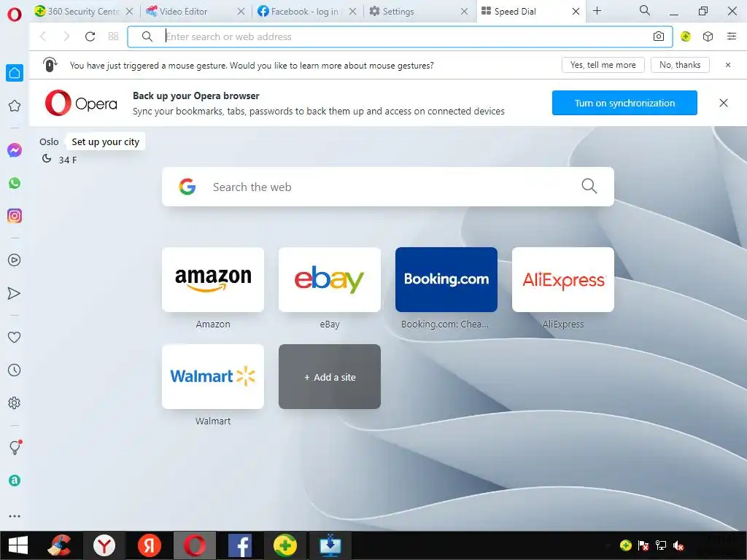
Task: Open the lightbulb tips icon in sidebar
Action: 15,447
